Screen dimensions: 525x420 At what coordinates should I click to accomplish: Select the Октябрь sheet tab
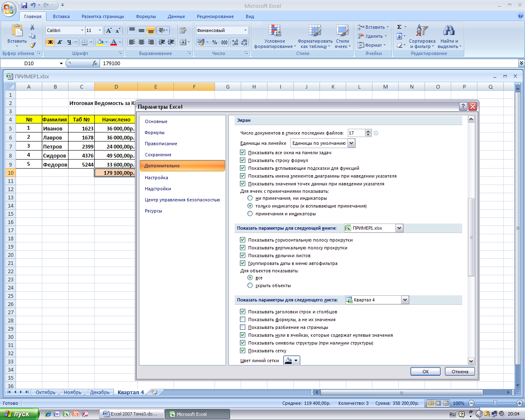[x=46, y=392]
